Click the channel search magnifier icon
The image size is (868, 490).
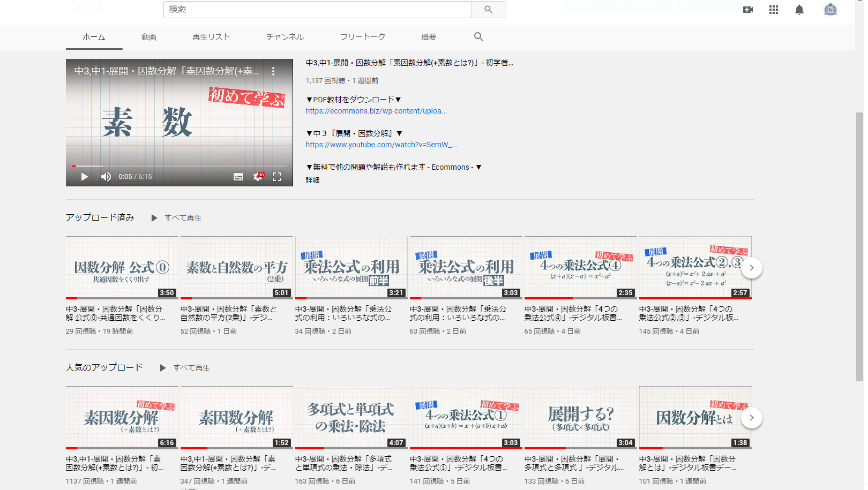click(478, 37)
